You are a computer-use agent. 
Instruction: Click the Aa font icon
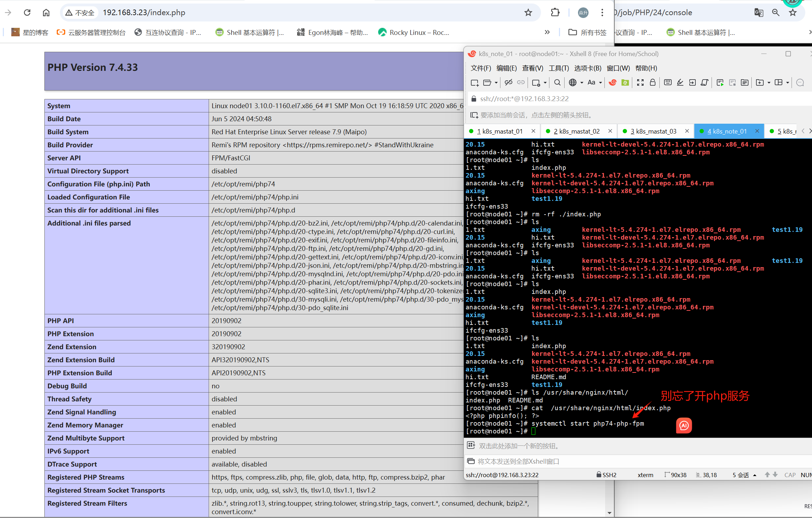(591, 82)
